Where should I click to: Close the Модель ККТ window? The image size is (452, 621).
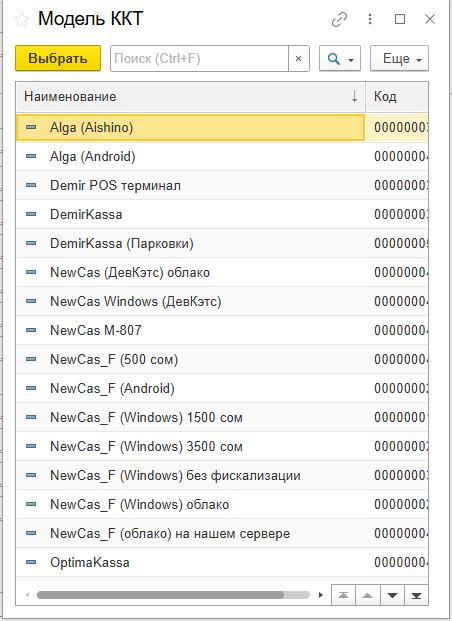point(430,19)
